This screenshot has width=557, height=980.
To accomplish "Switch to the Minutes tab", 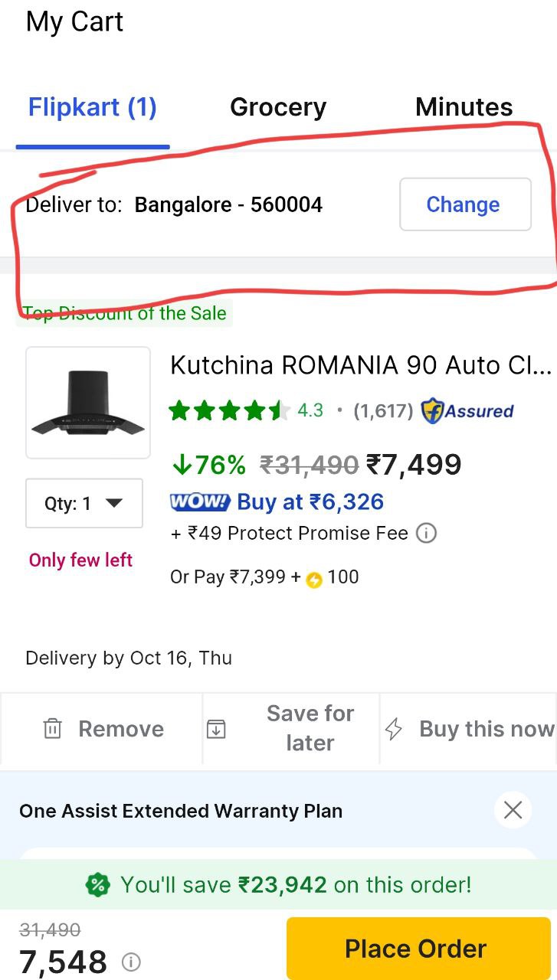I will click(x=464, y=107).
